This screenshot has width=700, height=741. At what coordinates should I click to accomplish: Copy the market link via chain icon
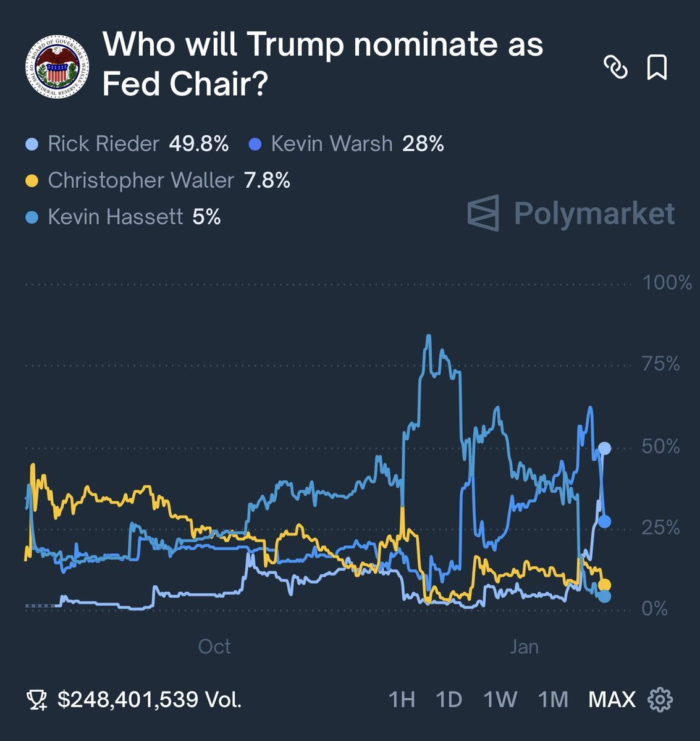[615, 67]
